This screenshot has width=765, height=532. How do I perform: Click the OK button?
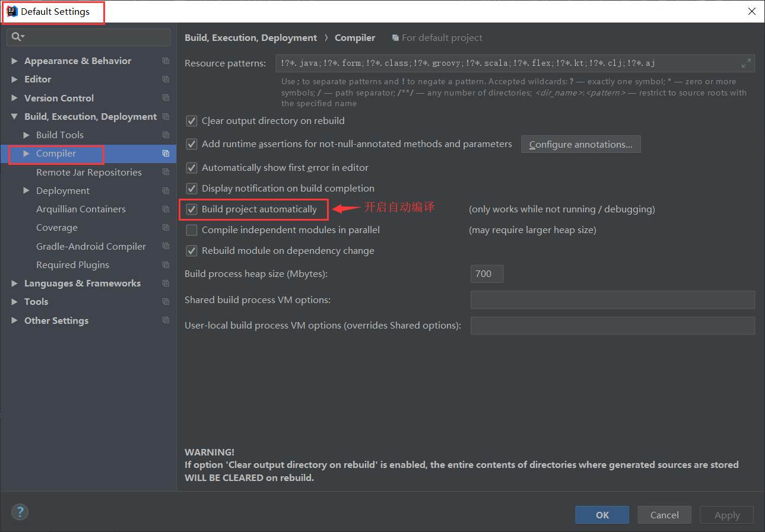(x=602, y=515)
